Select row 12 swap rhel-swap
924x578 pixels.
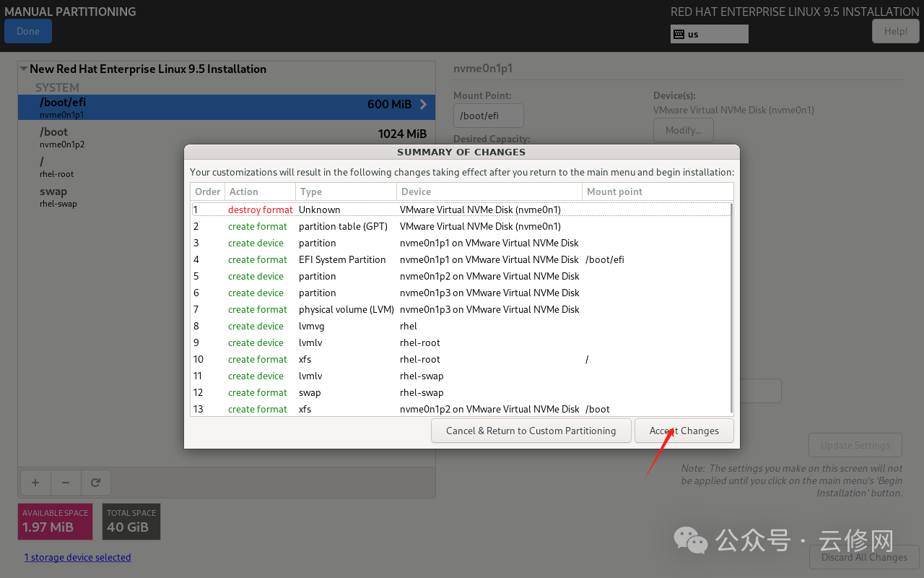tap(461, 392)
